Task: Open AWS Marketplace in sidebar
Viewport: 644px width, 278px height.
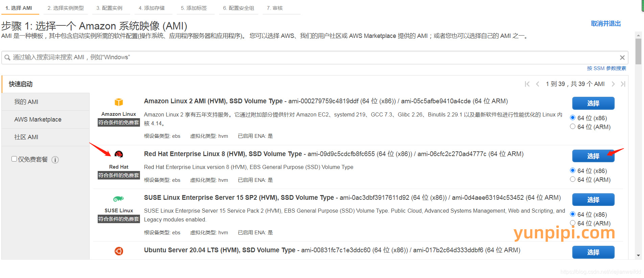Action: coord(46,120)
